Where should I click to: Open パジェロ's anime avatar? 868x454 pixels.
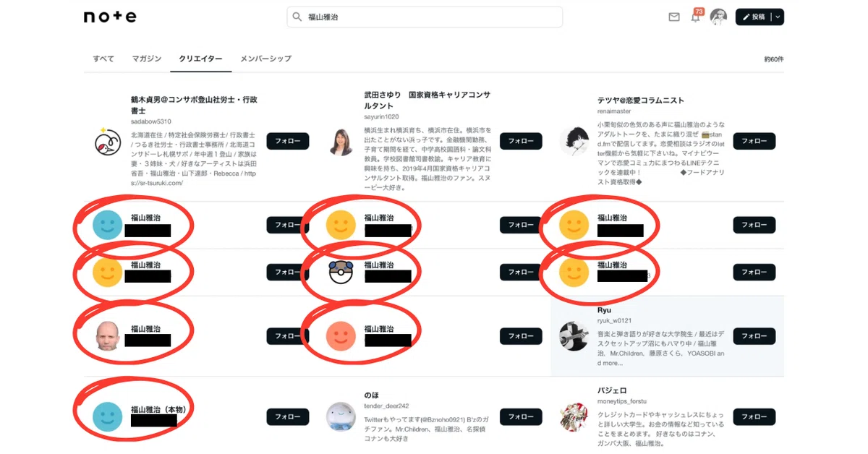pyautogui.click(x=574, y=417)
